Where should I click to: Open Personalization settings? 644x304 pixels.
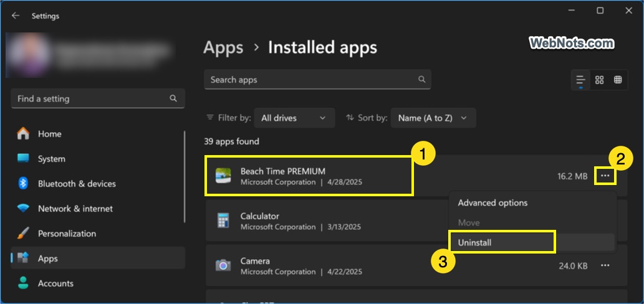[98, 234]
